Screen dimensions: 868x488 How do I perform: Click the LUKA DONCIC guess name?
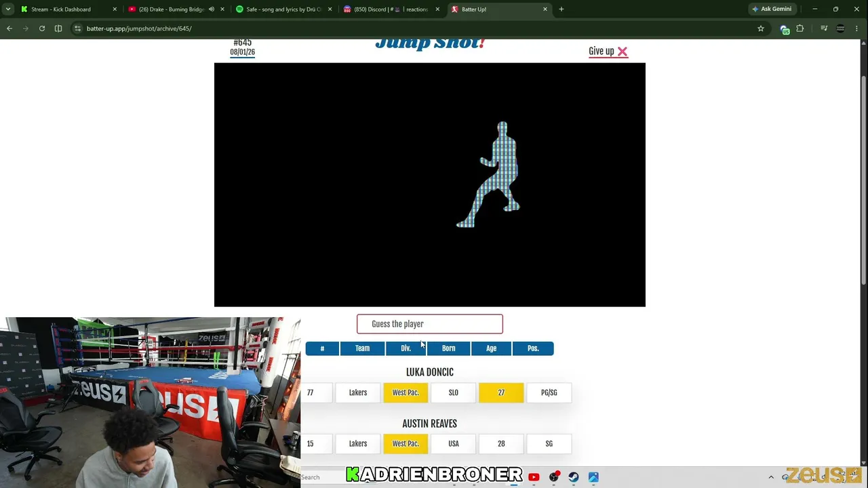[x=430, y=372]
